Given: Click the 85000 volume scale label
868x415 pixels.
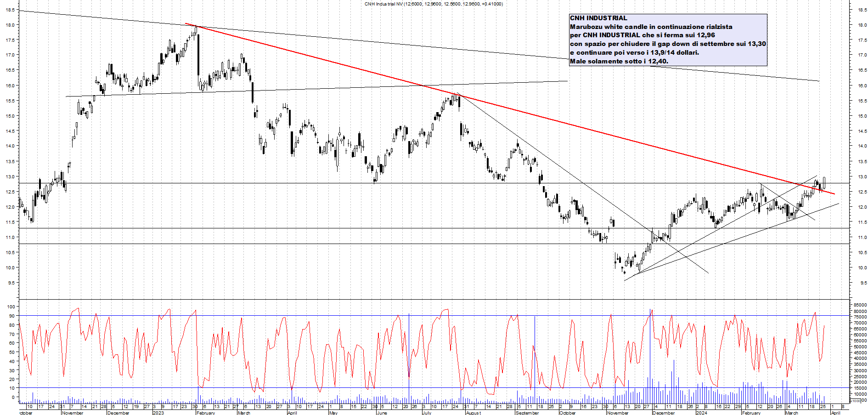Looking at the screenshot, I should 860,305.
